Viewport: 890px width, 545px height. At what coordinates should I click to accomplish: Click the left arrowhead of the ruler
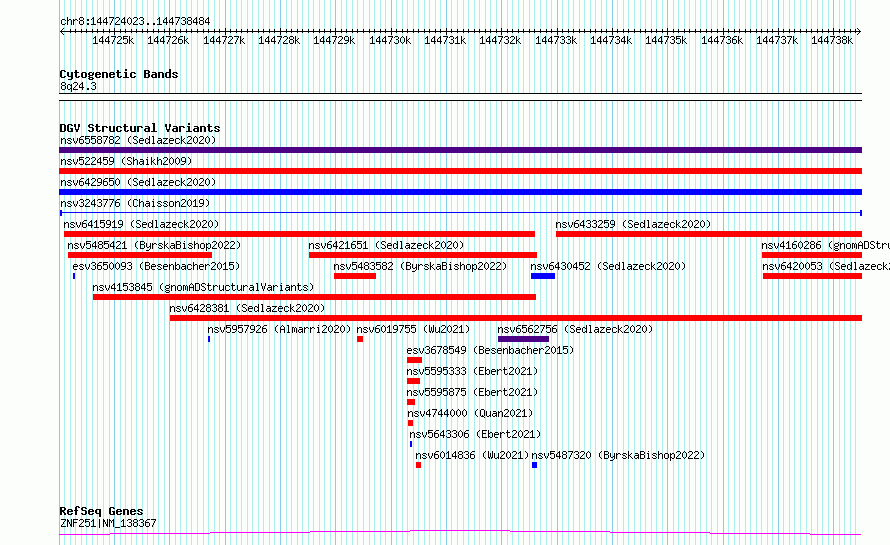[x=62, y=31]
